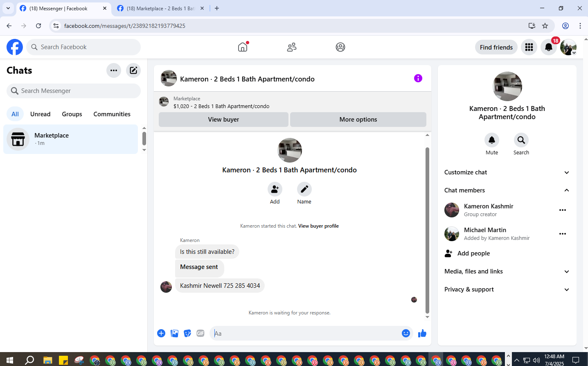Expand Media, files and links section
Screen dimensions: 588x366
[507, 271]
